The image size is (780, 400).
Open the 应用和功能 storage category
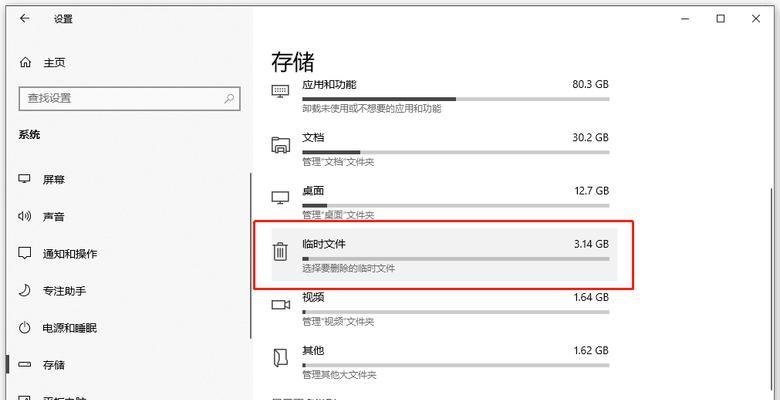pos(329,85)
